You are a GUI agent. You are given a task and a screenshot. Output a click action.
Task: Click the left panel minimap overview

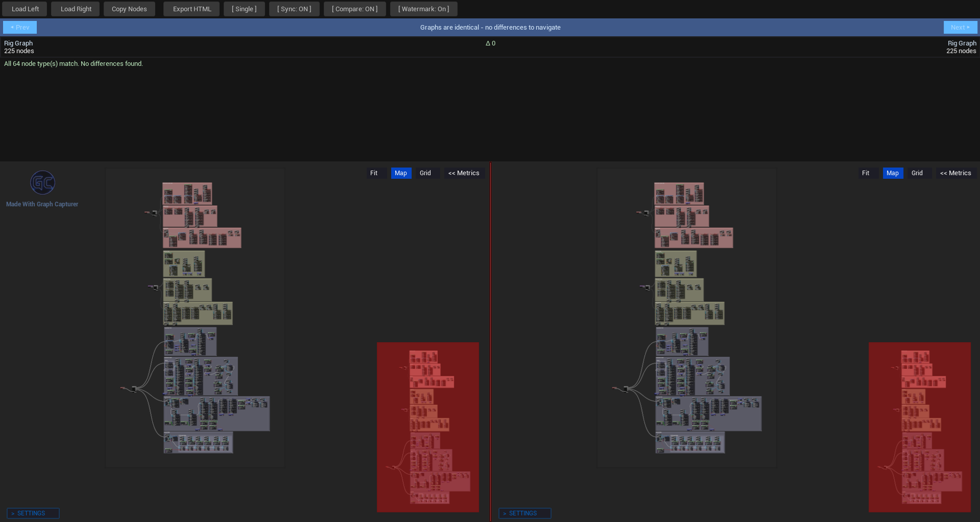[x=428, y=427]
